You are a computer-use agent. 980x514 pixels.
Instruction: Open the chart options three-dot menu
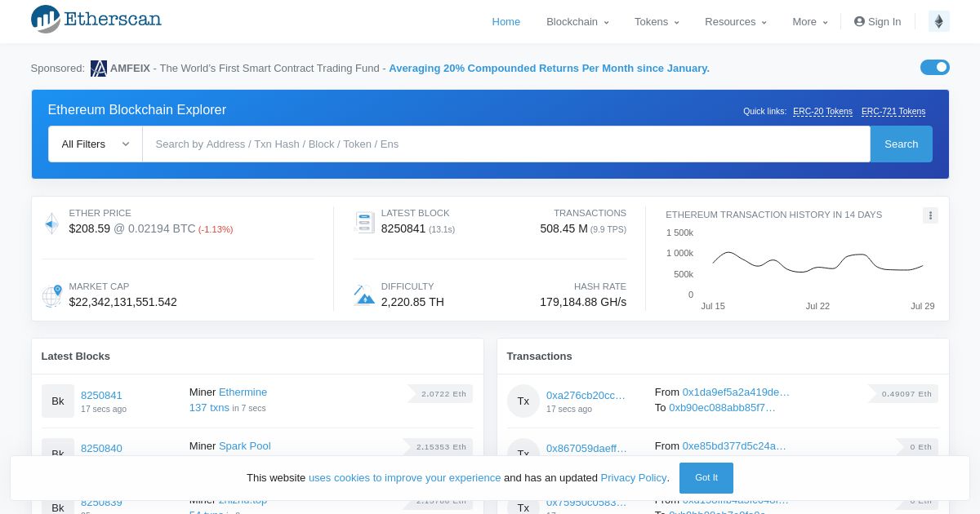[x=930, y=215]
